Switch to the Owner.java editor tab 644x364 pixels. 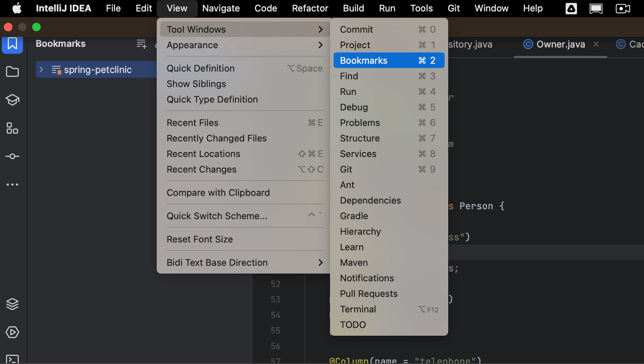[560, 44]
